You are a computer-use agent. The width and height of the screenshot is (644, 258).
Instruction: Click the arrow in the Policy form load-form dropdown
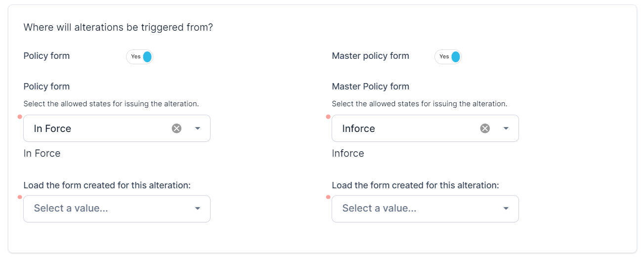click(x=198, y=209)
